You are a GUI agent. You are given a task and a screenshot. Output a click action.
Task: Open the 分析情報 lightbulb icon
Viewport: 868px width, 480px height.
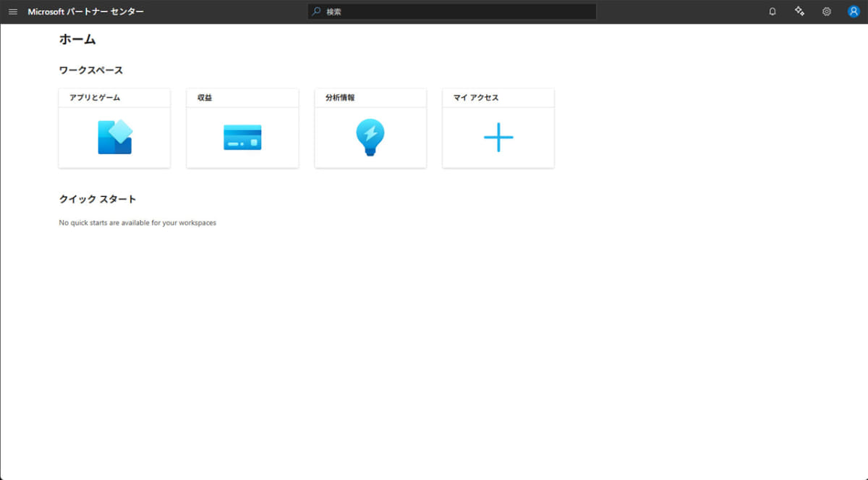tap(370, 137)
